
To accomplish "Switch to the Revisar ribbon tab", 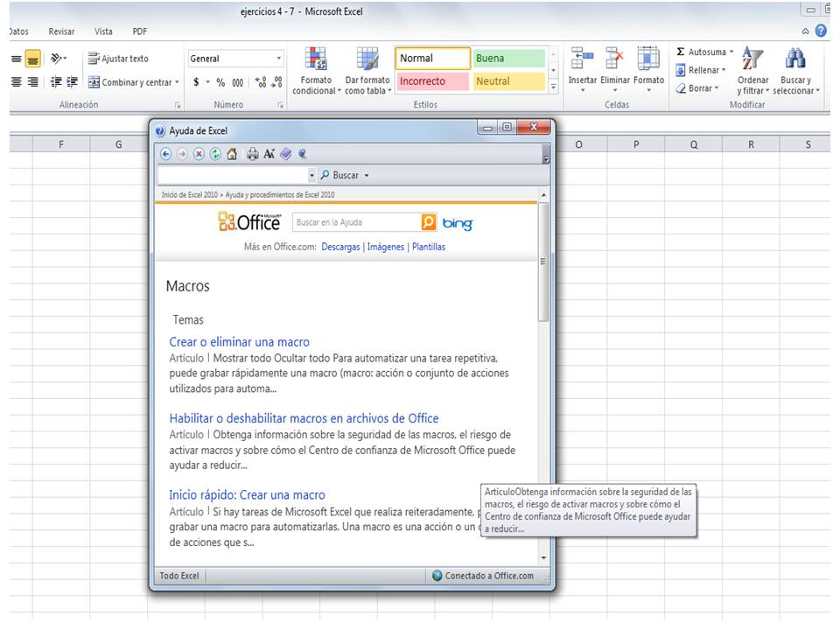I will coord(61,31).
